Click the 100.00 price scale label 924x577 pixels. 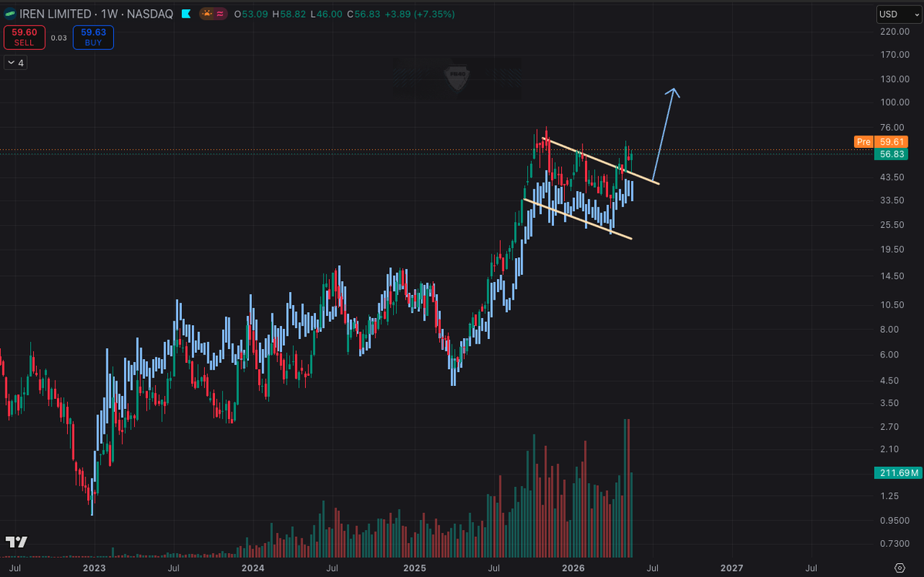pyautogui.click(x=895, y=102)
